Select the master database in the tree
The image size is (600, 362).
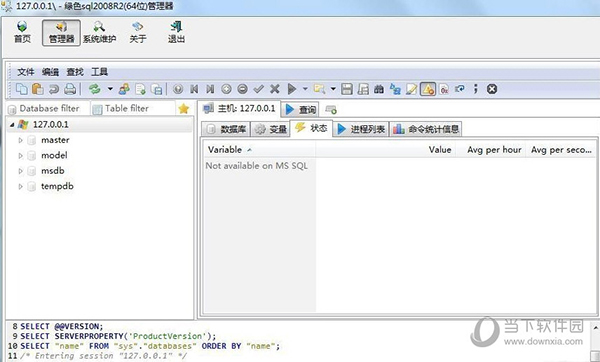[55, 140]
